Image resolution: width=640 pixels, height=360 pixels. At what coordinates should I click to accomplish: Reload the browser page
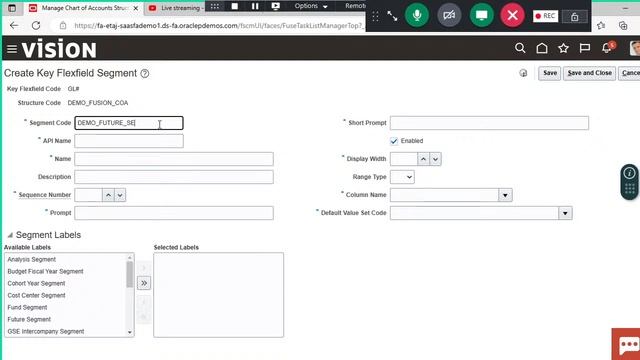pyautogui.click(x=36, y=25)
